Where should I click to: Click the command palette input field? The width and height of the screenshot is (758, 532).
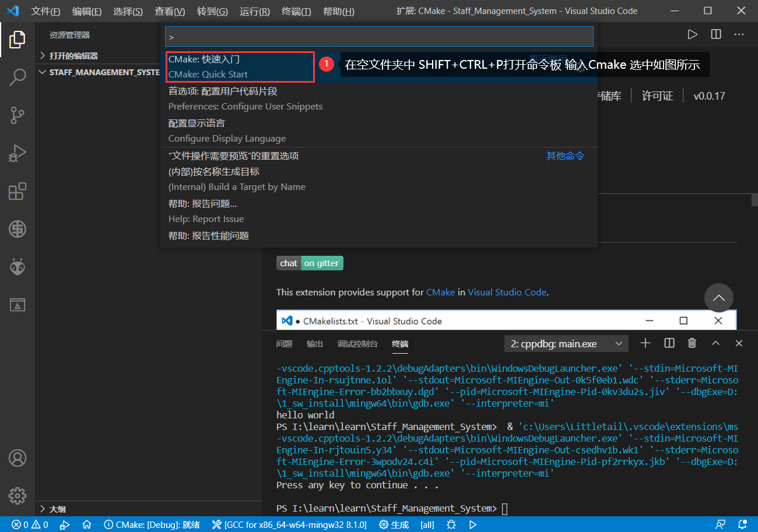379,36
